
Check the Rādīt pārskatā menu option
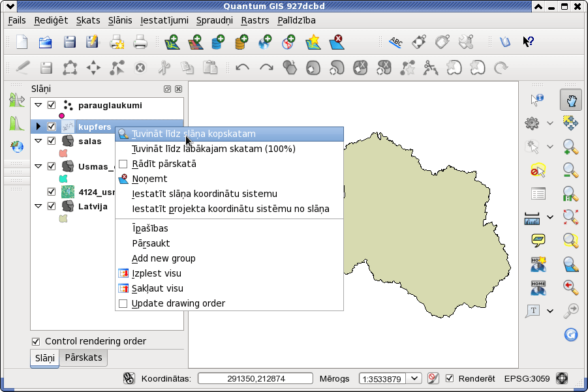123,164
